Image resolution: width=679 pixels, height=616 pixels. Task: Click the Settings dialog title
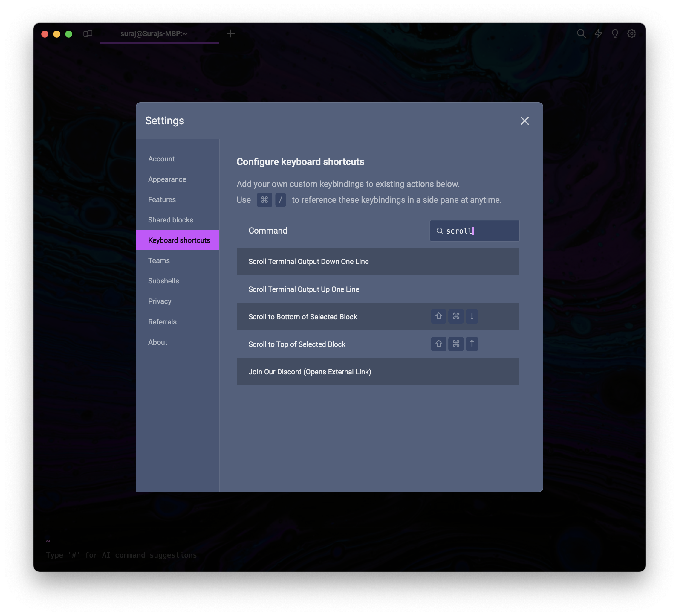click(x=165, y=121)
